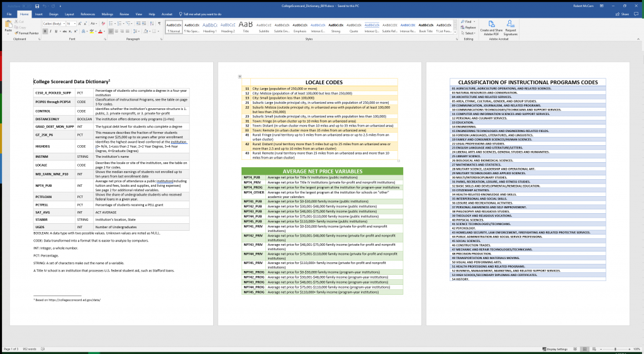Switch to the Design tab
Viewport: 644px width, 354px height.
pyautogui.click(x=53, y=14)
